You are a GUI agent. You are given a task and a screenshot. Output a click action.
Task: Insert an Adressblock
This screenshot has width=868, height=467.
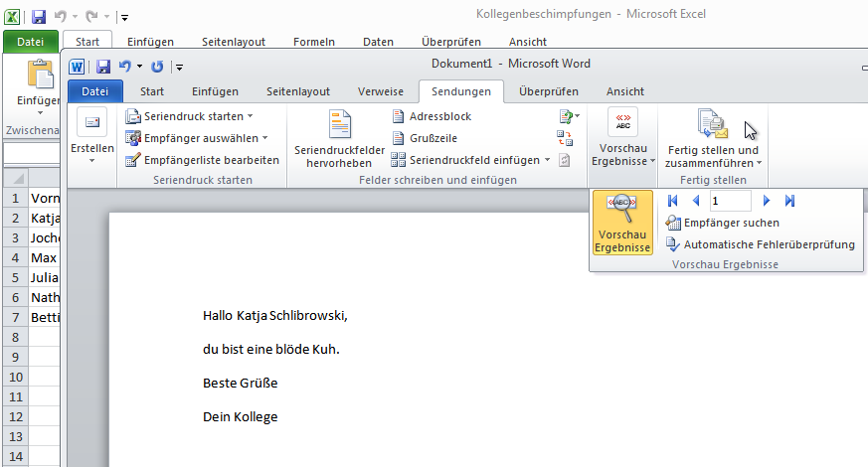coord(432,116)
